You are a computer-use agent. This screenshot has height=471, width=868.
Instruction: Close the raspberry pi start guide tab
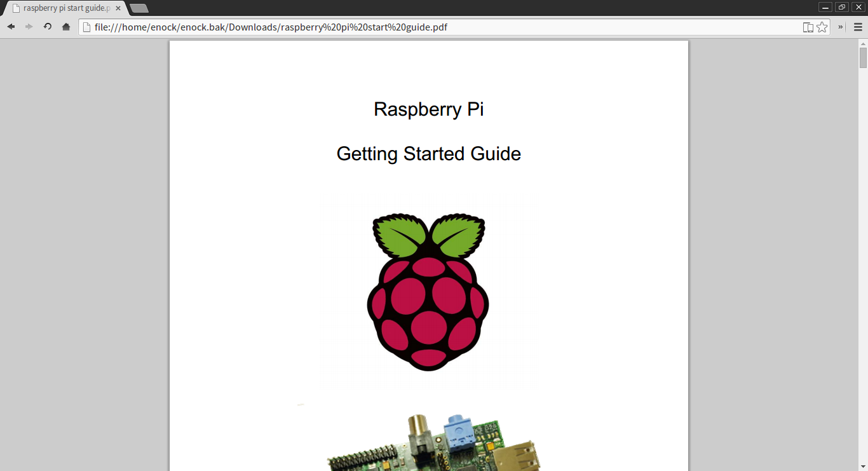(x=118, y=8)
